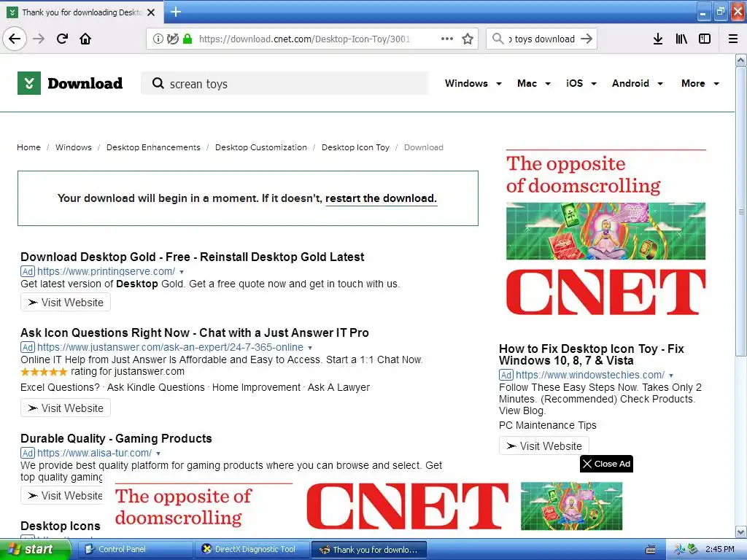Visit Website for Just Answer ad
The image size is (747, 560).
pos(66,408)
